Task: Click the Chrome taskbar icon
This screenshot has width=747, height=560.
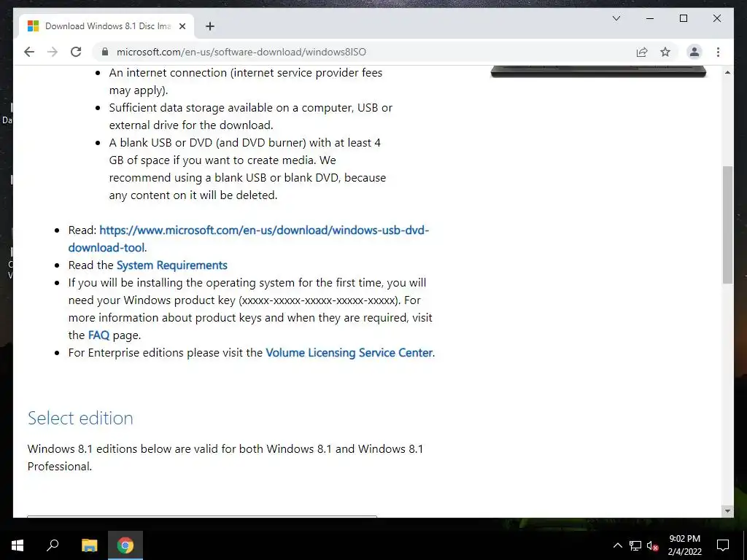Action: coord(125,545)
